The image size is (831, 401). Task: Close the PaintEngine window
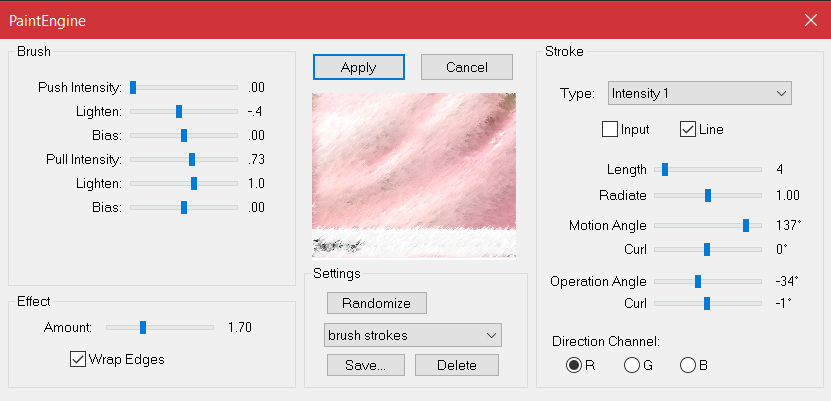pyautogui.click(x=810, y=20)
